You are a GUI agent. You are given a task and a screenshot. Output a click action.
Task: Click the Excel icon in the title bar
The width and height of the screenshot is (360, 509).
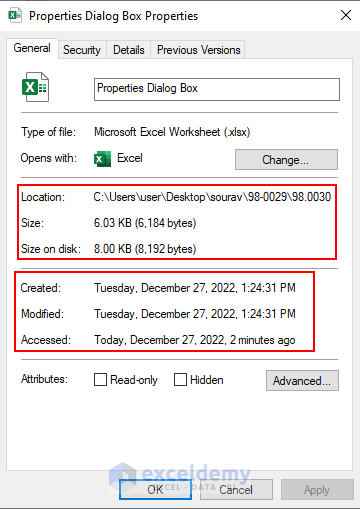[x=15, y=16]
